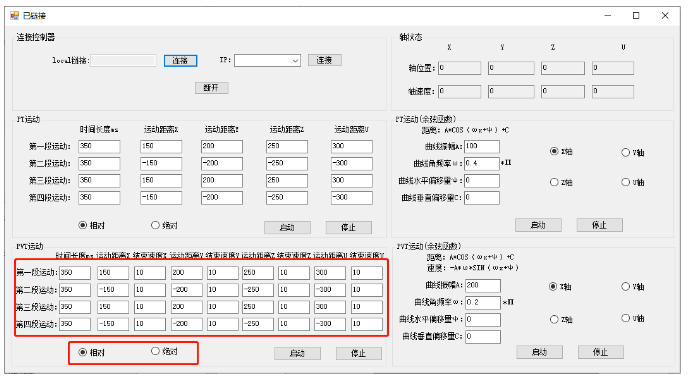Choose Y轴 radio in PT运动(余弦函数) panel
The image size is (688, 380).
tap(633, 153)
